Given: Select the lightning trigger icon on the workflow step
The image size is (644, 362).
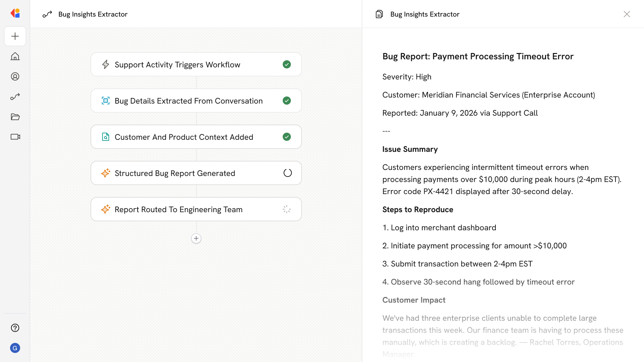Looking at the screenshot, I should pos(106,64).
